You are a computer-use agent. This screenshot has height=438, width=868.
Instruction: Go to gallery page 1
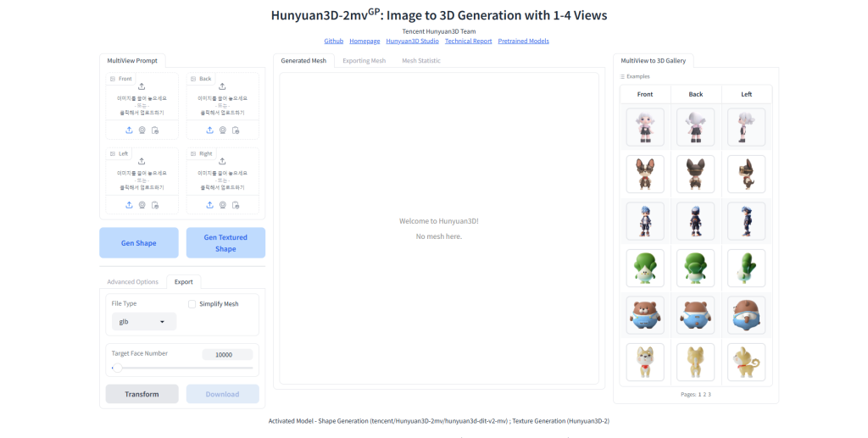tap(699, 394)
